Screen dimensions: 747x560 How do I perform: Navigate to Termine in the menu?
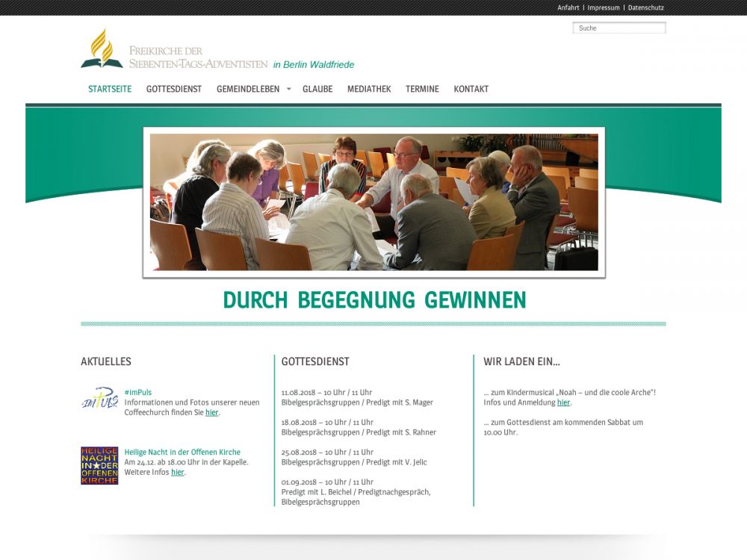(x=422, y=89)
